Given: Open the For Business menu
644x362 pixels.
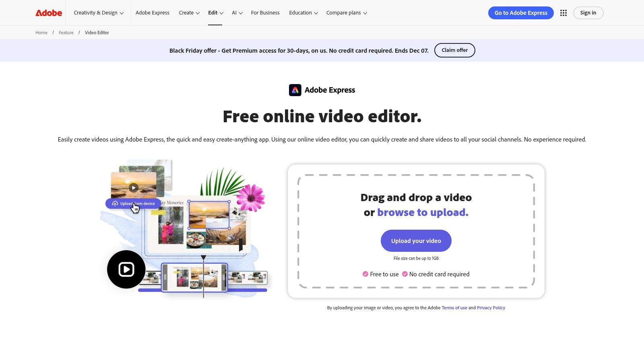Looking at the screenshot, I should [x=265, y=12].
